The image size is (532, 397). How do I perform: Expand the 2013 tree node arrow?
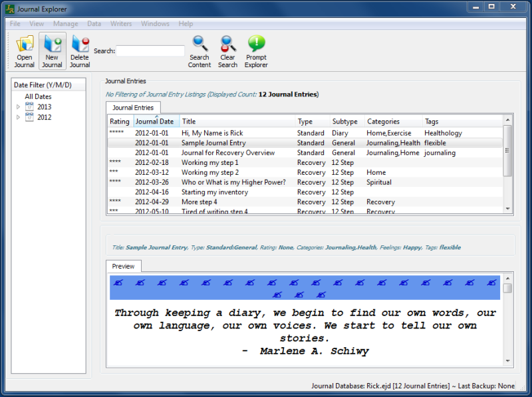pyautogui.click(x=19, y=107)
